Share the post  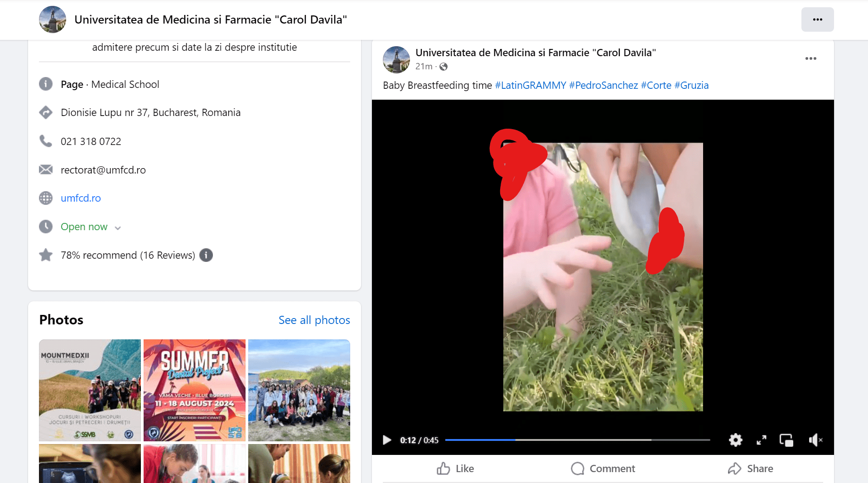click(750, 469)
